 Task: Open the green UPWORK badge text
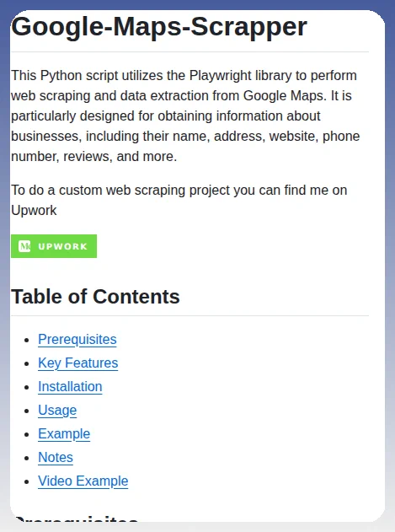click(63, 246)
